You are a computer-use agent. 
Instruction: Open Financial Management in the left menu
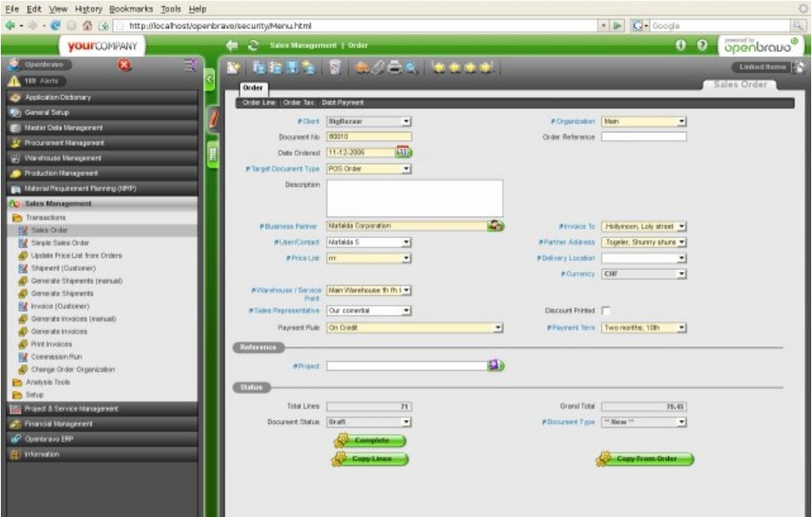102,423
